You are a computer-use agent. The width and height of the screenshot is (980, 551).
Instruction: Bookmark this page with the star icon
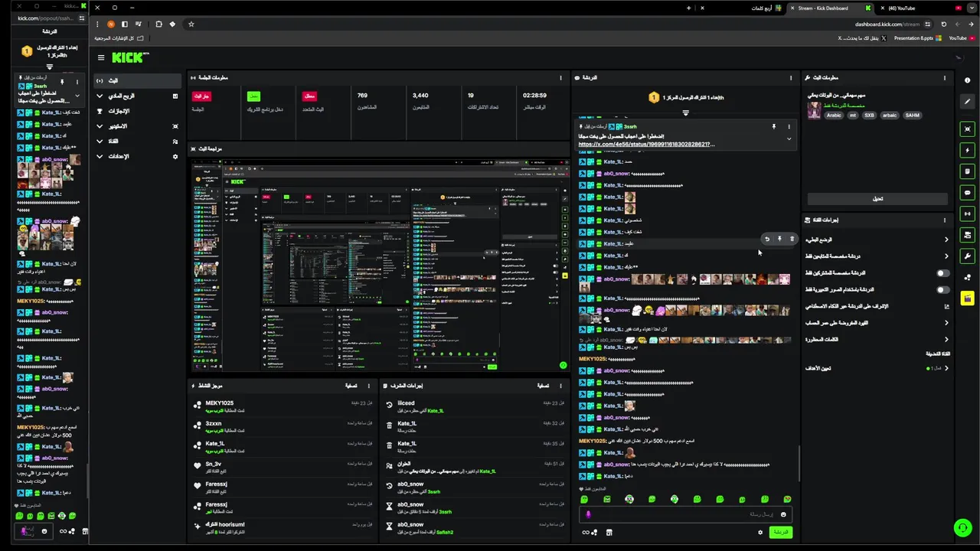click(x=191, y=24)
